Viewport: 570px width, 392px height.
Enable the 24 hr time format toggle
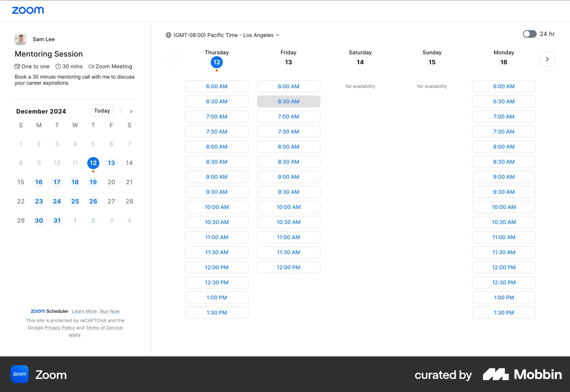pos(529,34)
